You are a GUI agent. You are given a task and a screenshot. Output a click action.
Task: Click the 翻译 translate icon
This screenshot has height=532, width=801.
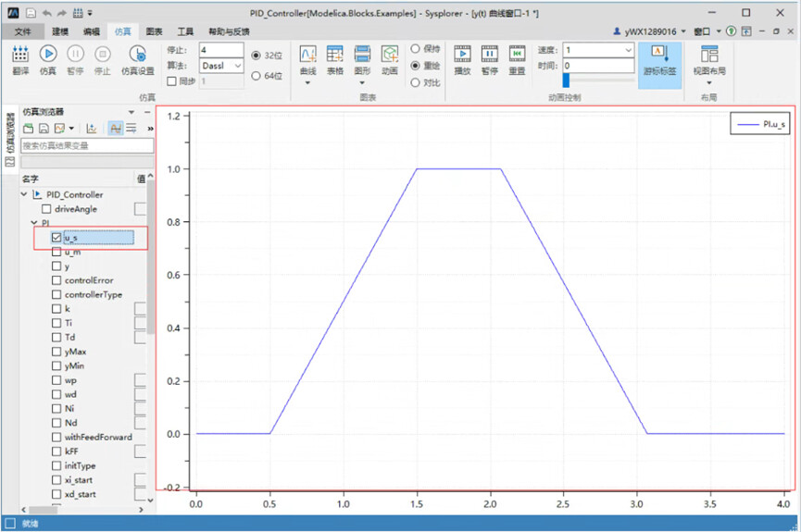click(x=20, y=54)
